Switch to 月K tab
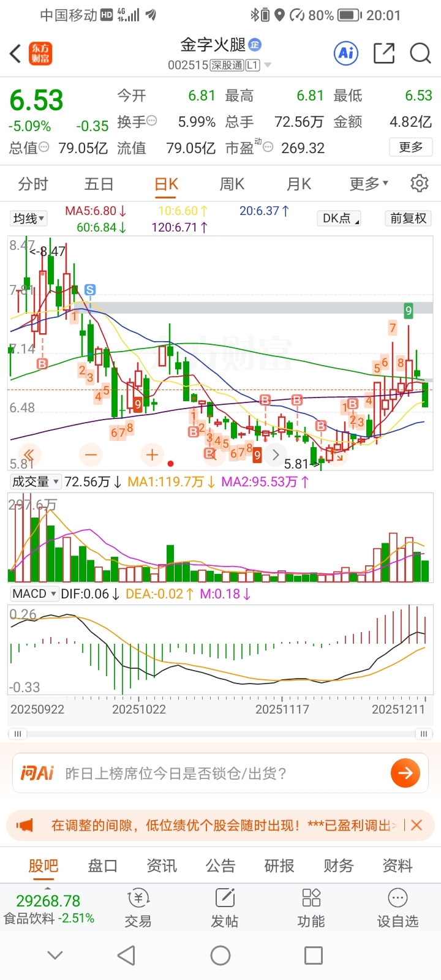The image size is (441, 980). pyautogui.click(x=299, y=184)
